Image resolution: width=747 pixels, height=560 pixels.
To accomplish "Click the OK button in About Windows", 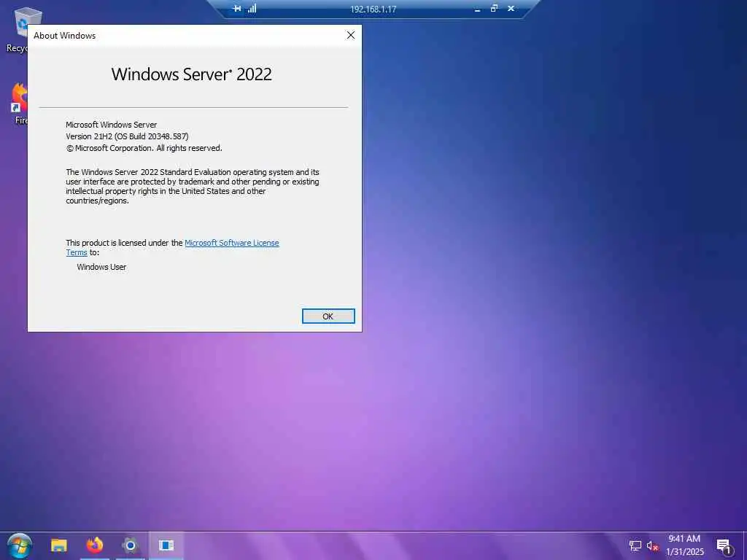I will click(x=328, y=316).
